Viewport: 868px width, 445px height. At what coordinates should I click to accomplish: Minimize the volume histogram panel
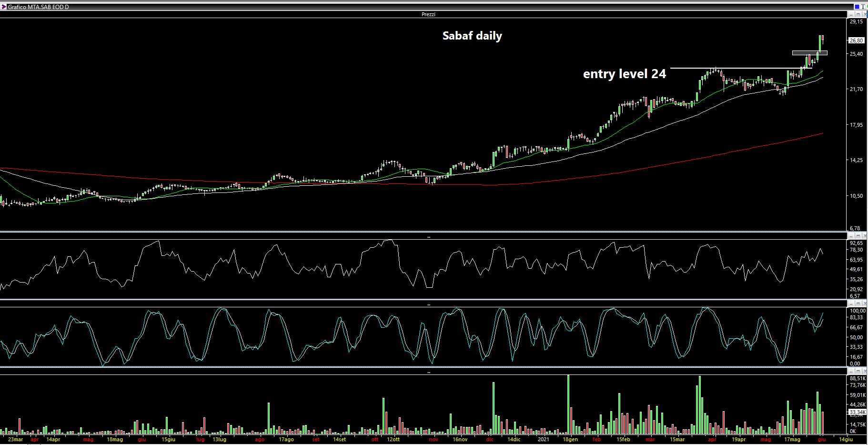[851, 371]
